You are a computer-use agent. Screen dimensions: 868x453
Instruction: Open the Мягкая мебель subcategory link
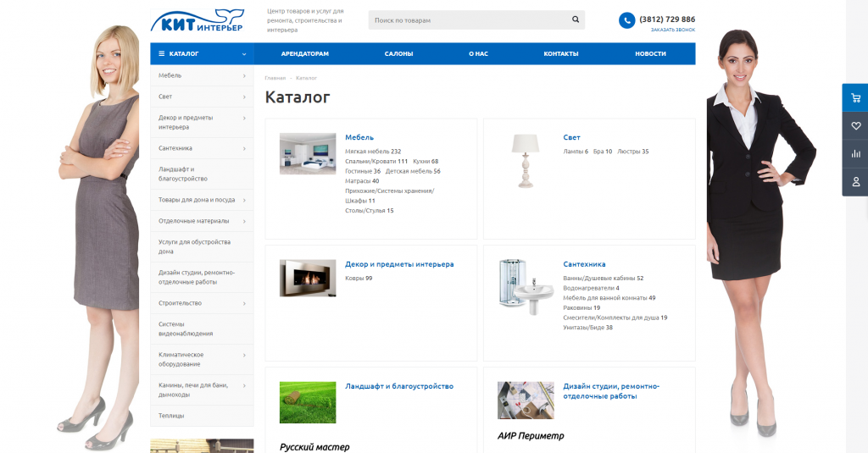[x=367, y=152]
